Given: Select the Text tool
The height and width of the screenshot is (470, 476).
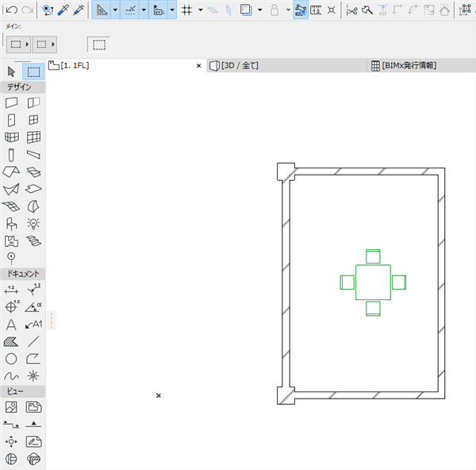Looking at the screenshot, I should pyautogui.click(x=11, y=325).
